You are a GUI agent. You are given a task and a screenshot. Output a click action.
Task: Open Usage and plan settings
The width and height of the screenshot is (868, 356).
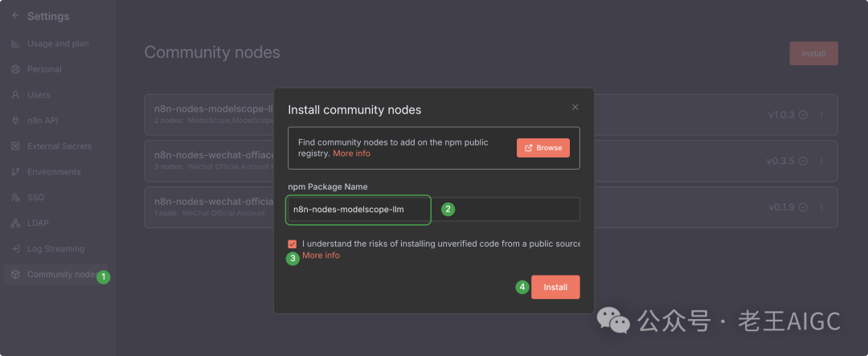tap(57, 43)
